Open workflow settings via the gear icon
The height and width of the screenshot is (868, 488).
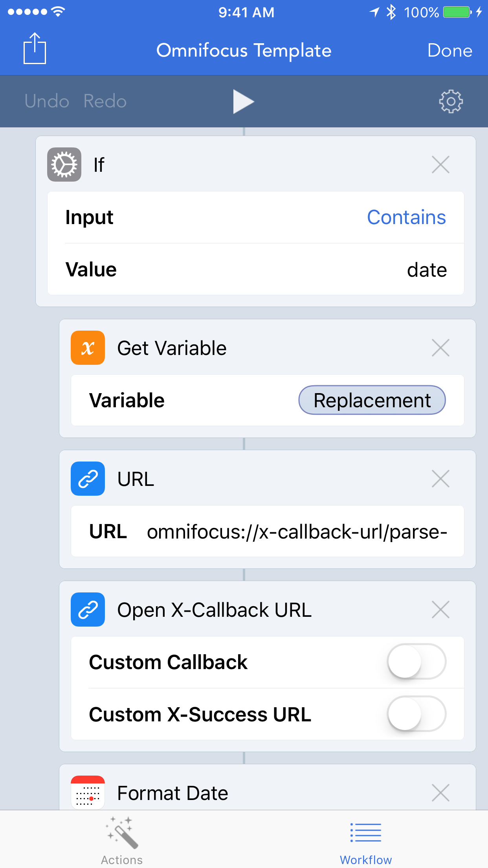450,101
